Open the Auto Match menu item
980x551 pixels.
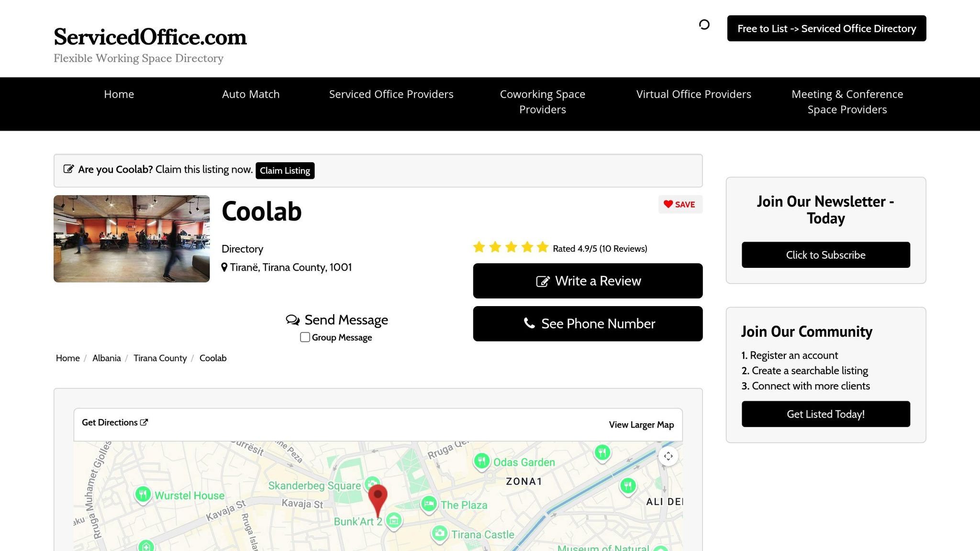[251, 94]
